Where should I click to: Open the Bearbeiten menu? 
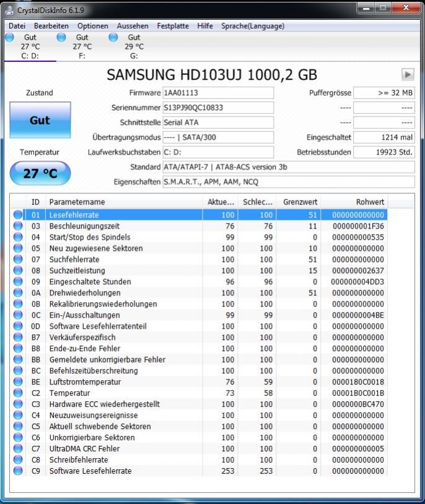point(51,26)
